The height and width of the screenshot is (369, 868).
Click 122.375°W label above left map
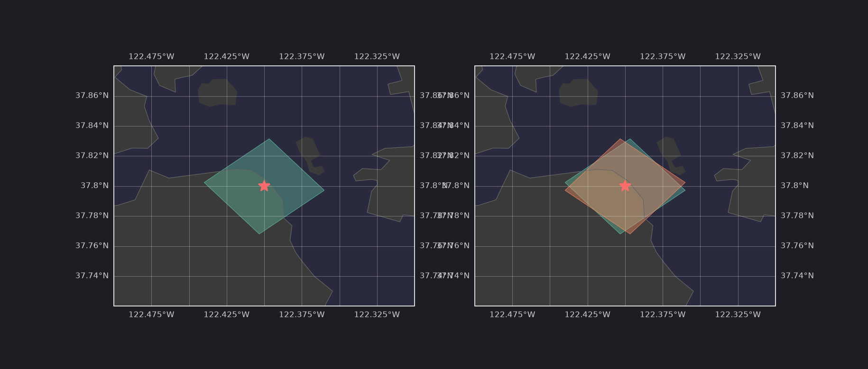pyautogui.click(x=302, y=57)
